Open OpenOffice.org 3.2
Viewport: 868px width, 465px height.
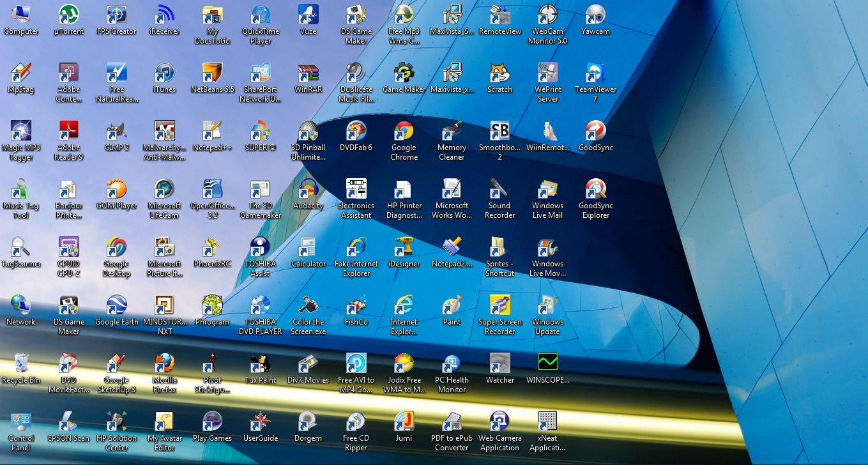(212, 192)
